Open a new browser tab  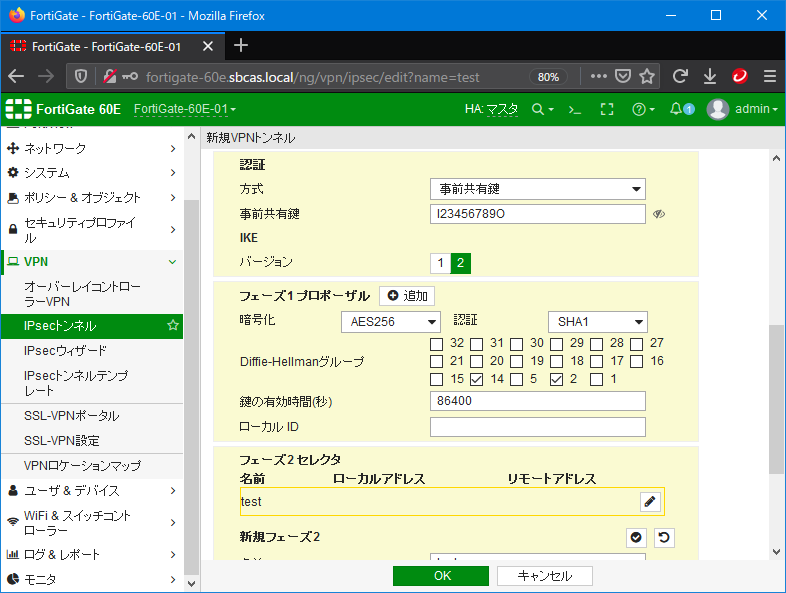coord(241,46)
